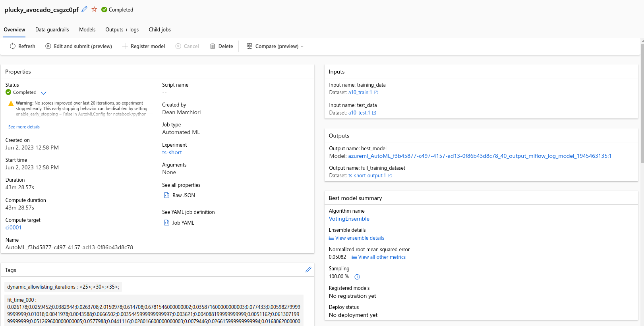Switch to the Data guardrails tab
This screenshot has height=326, width=644.
pos(52,29)
